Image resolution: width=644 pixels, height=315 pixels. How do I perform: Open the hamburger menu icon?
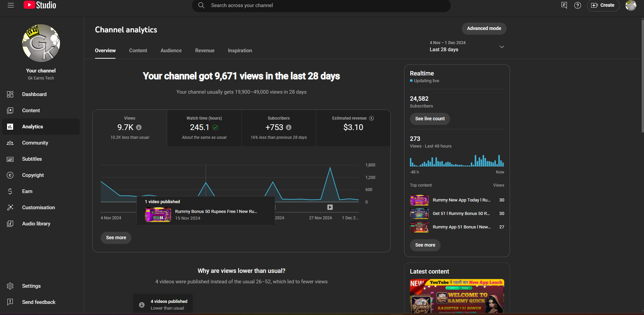coord(11,5)
